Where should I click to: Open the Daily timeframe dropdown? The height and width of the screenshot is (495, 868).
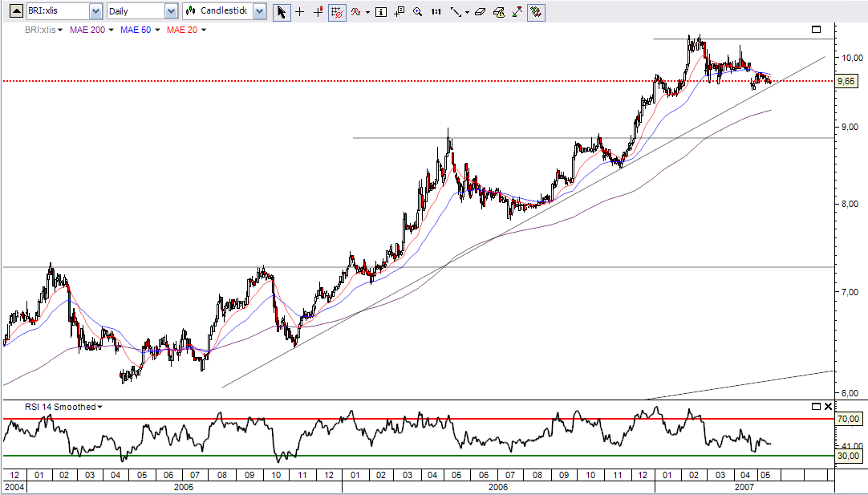click(172, 11)
